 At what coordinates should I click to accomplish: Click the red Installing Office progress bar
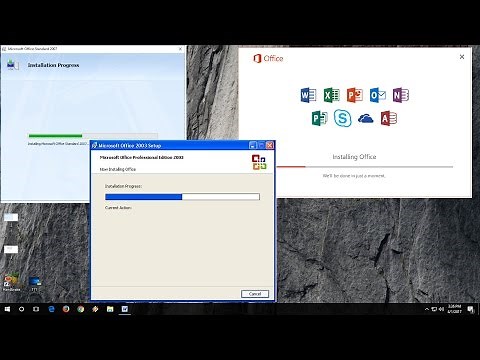[x=365, y=167]
